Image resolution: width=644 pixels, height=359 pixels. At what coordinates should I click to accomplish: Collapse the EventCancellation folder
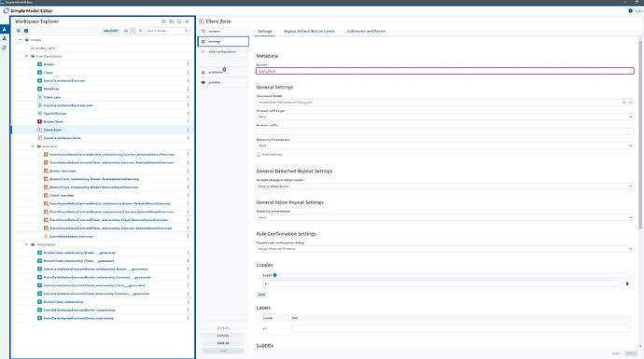tap(26, 56)
